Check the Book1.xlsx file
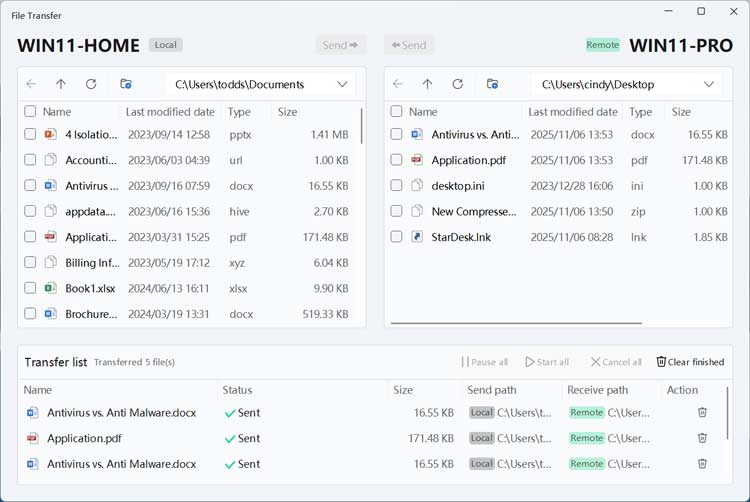 point(30,288)
